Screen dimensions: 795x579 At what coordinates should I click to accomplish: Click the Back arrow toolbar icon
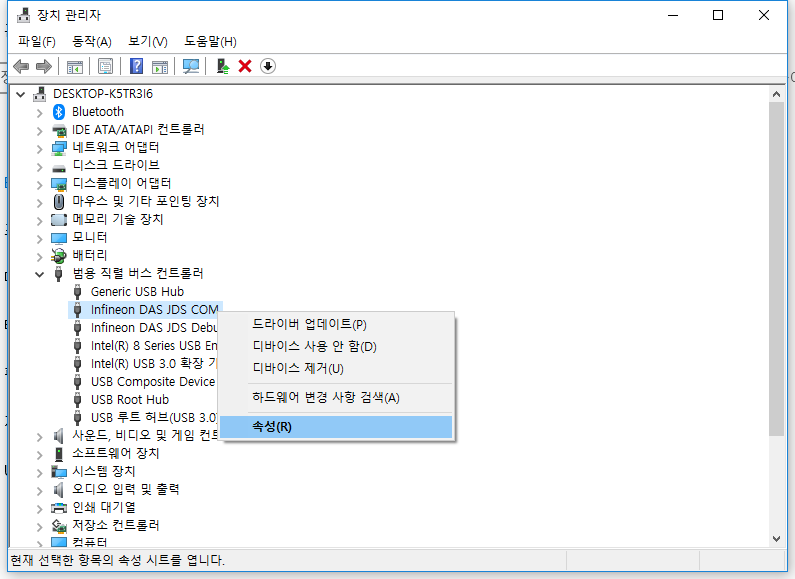21,66
